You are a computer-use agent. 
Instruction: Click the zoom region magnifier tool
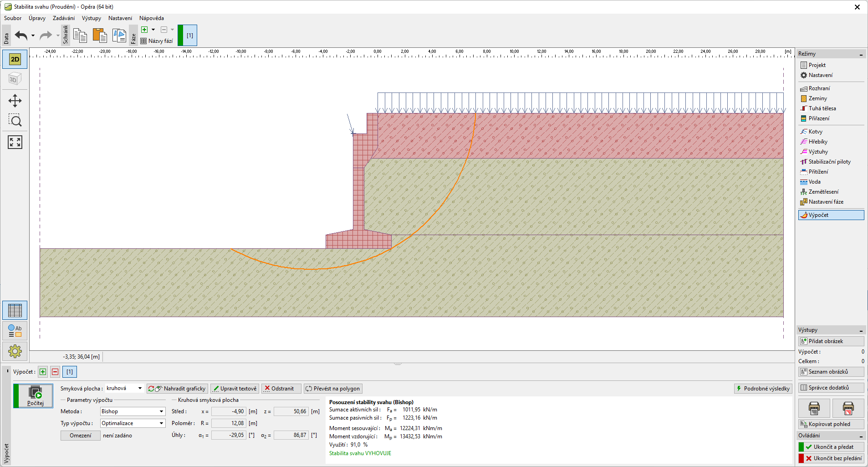(x=15, y=121)
